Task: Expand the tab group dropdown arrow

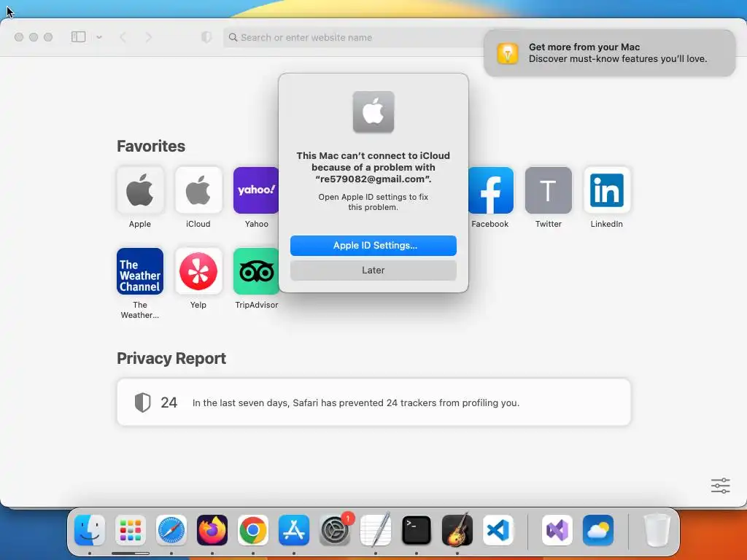Action: (x=99, y=36)
